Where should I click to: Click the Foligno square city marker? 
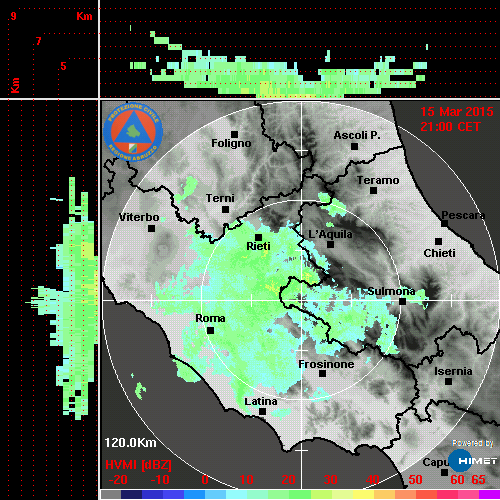[x=234, y=134]
